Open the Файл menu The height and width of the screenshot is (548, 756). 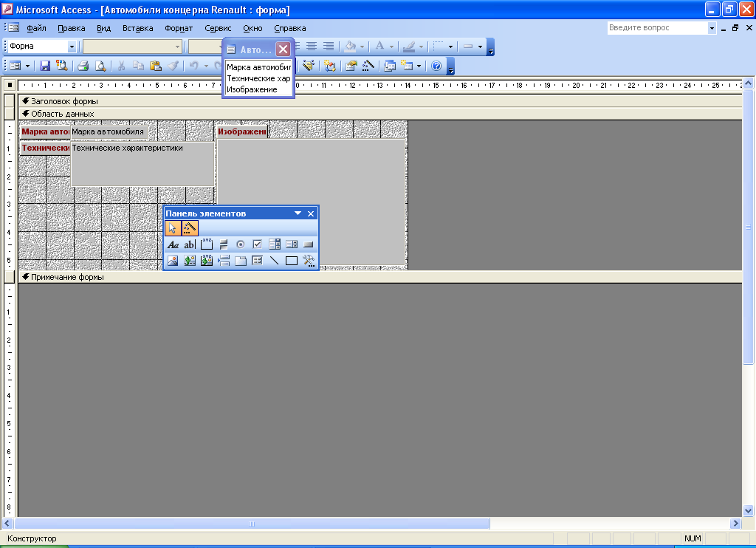click(37, 28)
